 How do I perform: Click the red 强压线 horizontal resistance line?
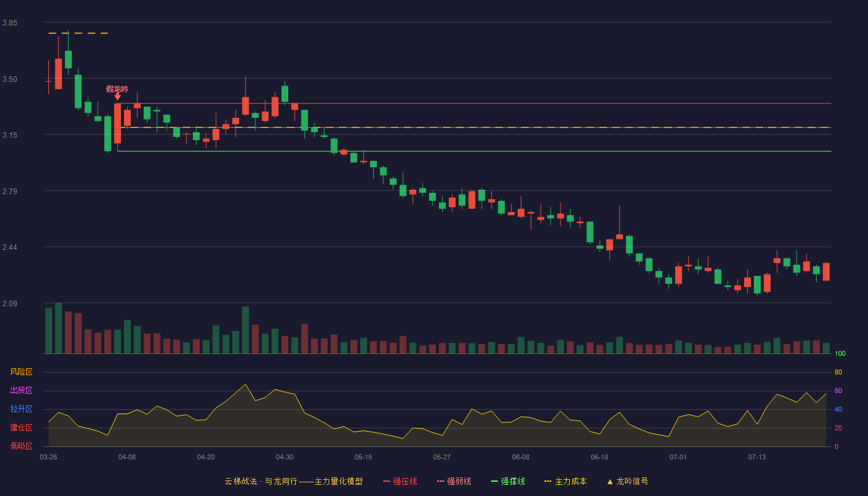coord(474,104)
